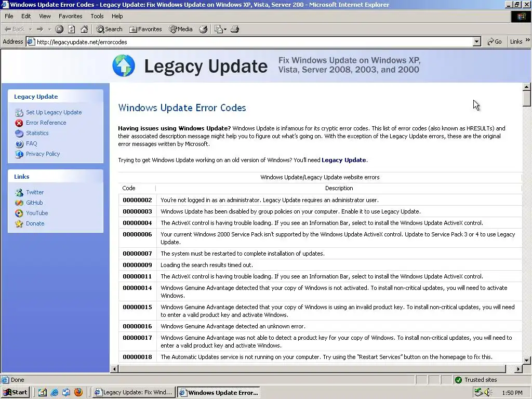Open the Back history dropdown arrow

[x=30, y=29]
